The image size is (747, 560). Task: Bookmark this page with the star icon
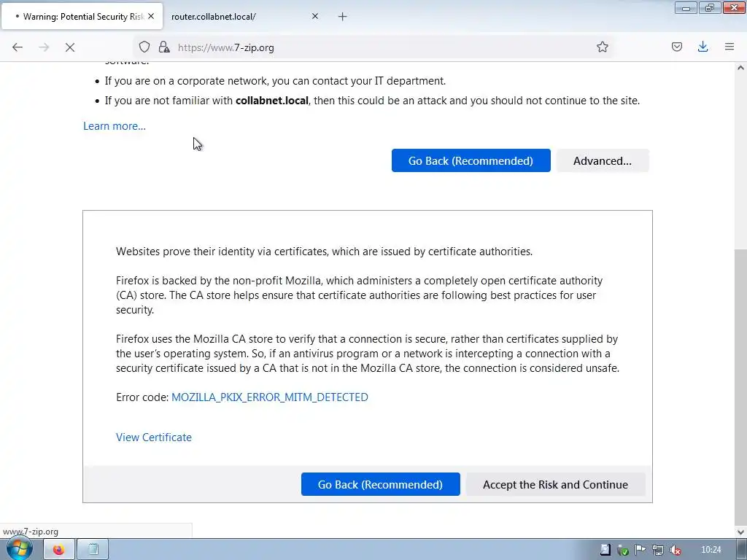coord(602,47)
